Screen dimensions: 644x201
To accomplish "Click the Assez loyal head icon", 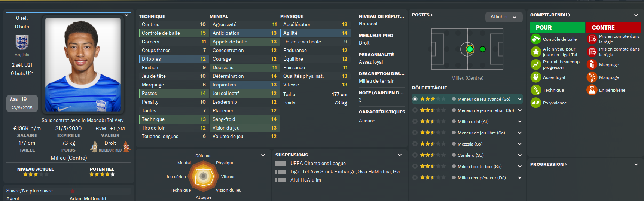I will (x=536, y=77).
